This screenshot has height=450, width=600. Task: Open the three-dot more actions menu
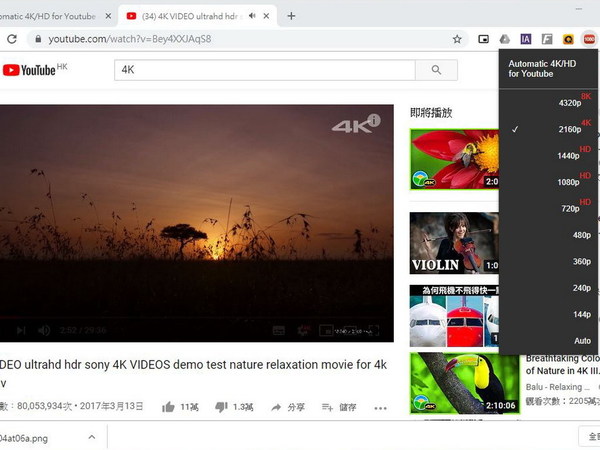tap(380, 408)
